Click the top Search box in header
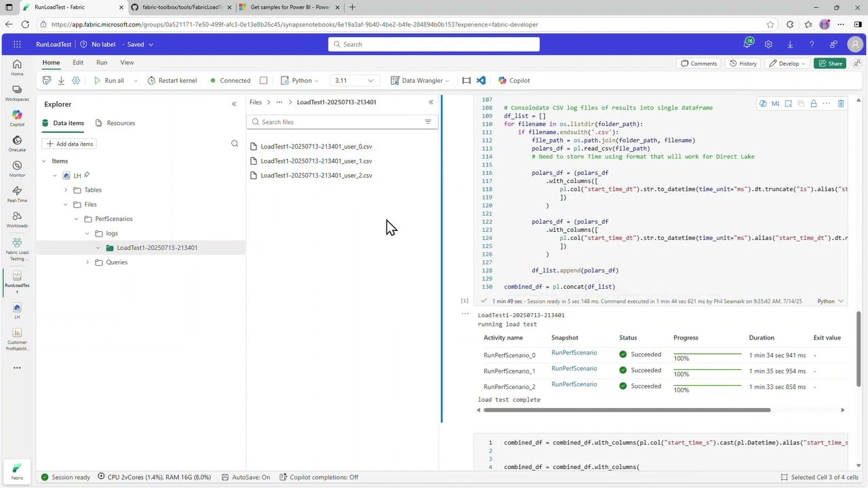This screenshot has height=488, width=868. pos(434,44)
